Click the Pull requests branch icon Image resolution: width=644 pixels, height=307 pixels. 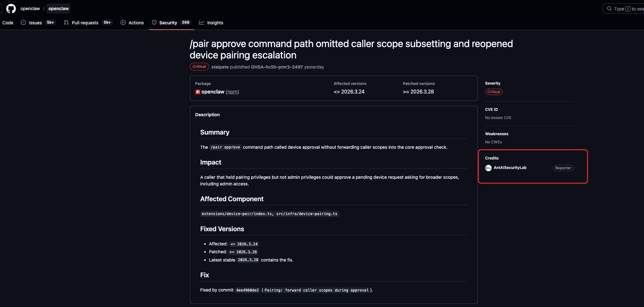[66, 22]
